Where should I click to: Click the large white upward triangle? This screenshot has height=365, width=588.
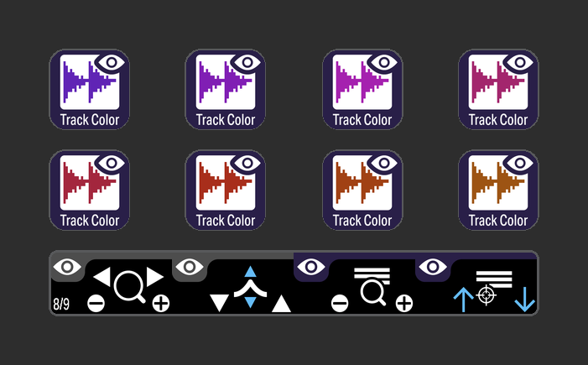281,303
